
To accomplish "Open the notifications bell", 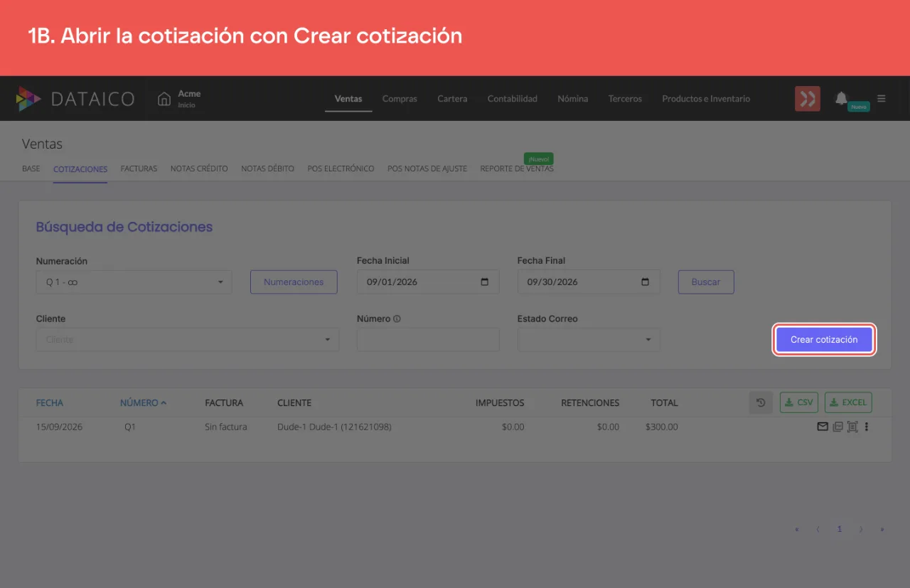I will [842, 98].
